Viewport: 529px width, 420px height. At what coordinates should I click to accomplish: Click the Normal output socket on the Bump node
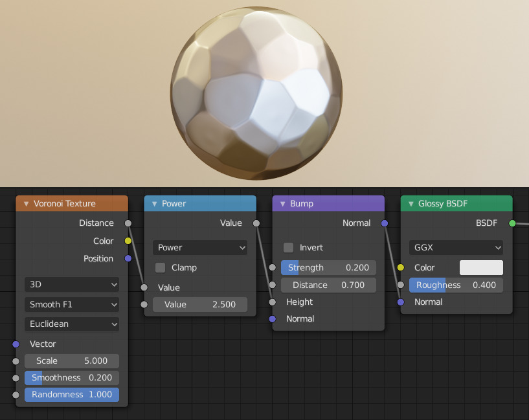(x=384, y=223)
